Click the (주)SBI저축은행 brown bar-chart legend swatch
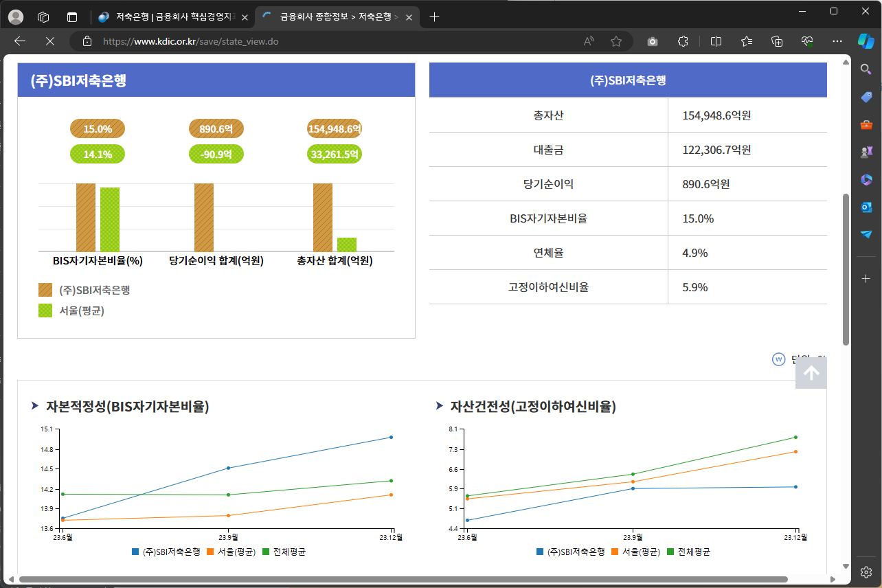Screen dimensions: 882x588 [45, 290]
